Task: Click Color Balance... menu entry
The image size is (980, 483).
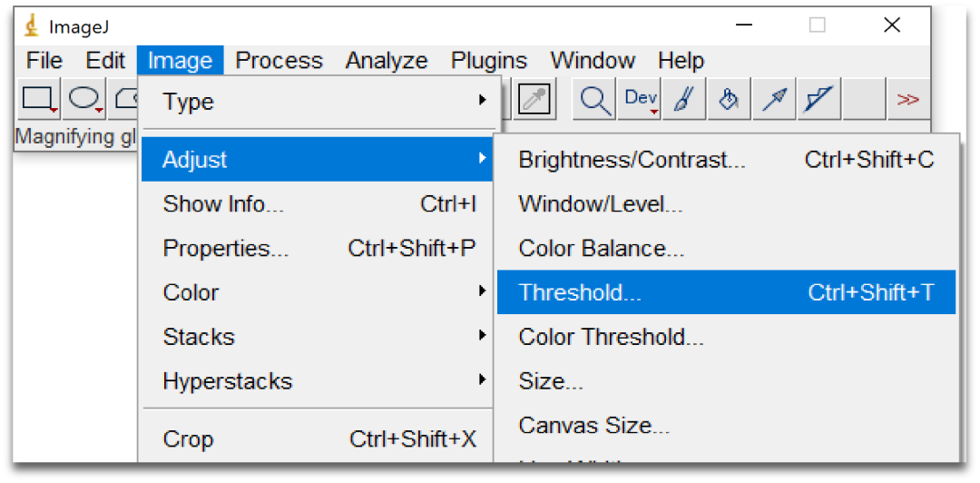Action: pos(602,249)
